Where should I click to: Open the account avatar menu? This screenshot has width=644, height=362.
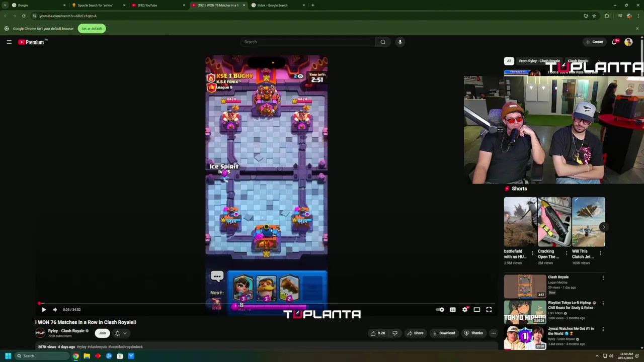coord(628,42)
